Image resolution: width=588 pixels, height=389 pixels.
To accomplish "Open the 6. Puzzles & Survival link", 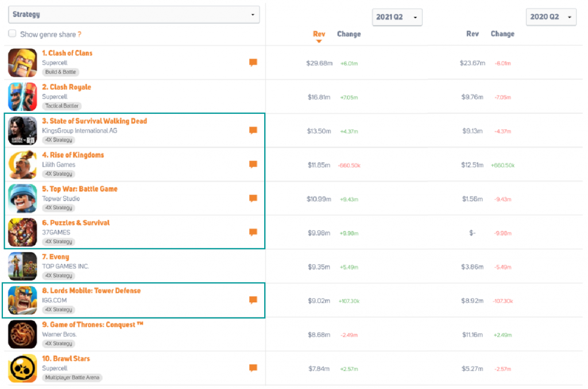I will 76,223.
